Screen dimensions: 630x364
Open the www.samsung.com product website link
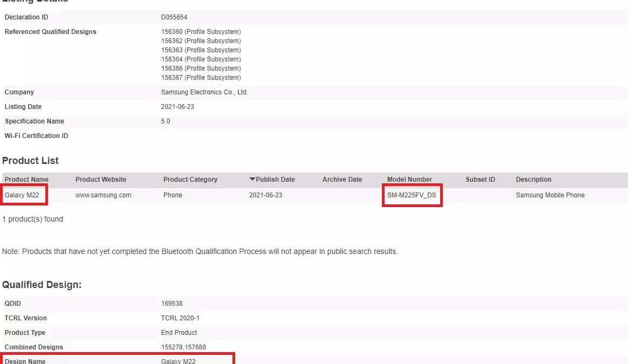103,195
